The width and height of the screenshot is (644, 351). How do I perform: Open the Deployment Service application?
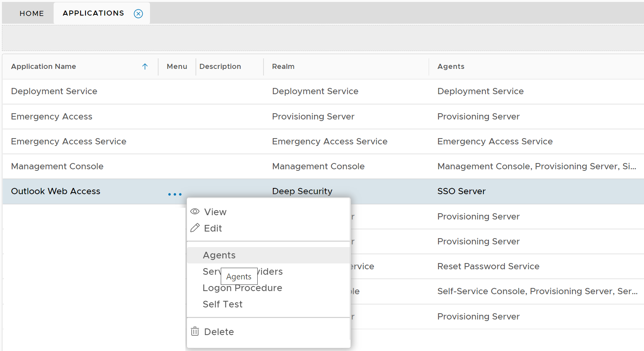point(54,91)
